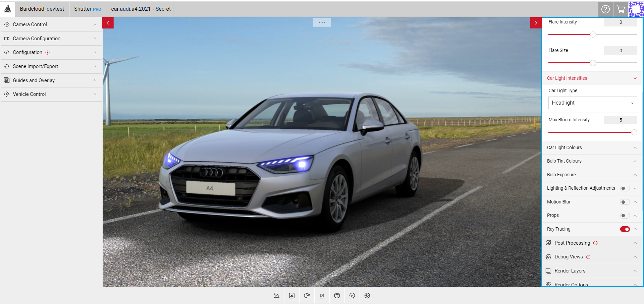Click the camera path icon in bottom toolbar
This screenshot has width=644, height=304.
[307, 296]
